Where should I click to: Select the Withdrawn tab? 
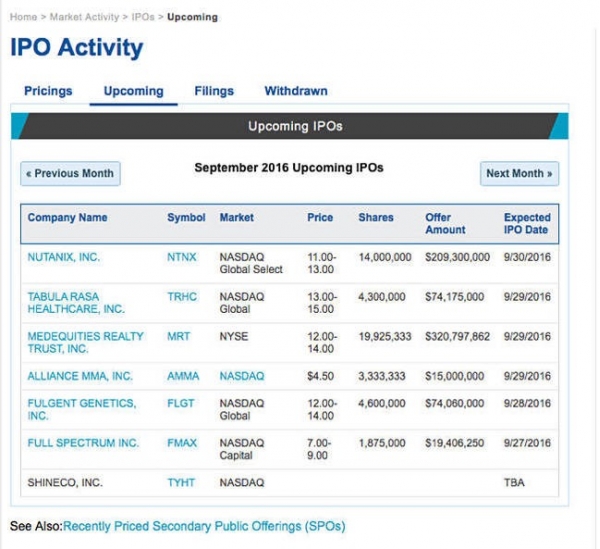(295, 91)
